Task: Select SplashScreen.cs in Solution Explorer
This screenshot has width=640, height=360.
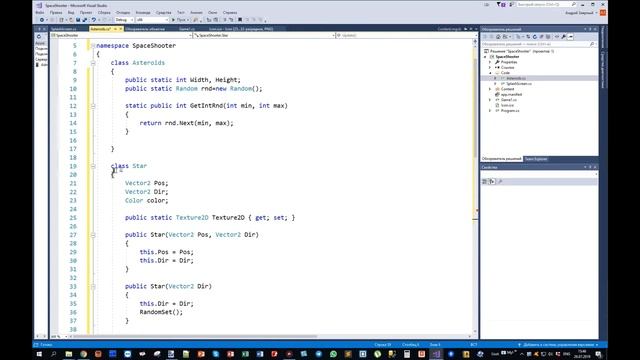Action: point(519,84)
